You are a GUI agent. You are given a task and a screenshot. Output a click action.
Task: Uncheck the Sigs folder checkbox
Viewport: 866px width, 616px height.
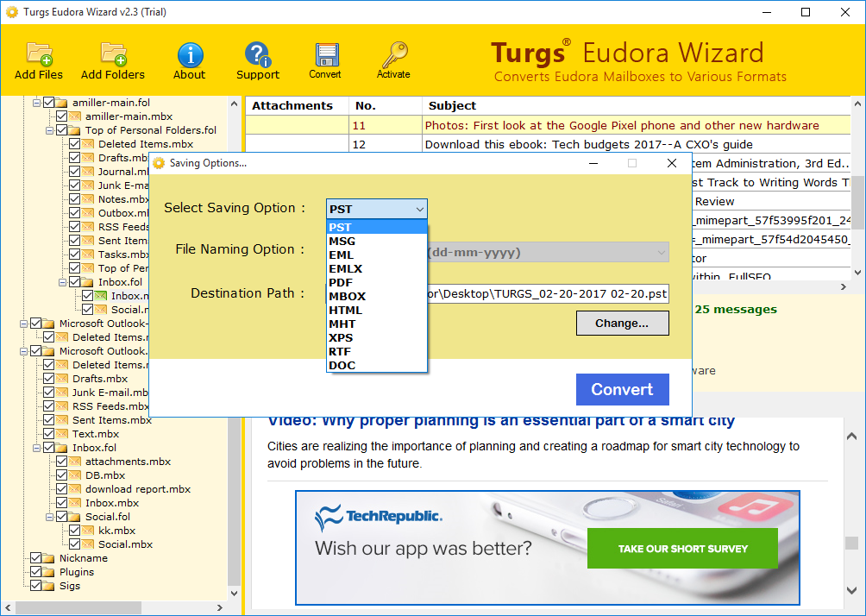tap(36, 586)
